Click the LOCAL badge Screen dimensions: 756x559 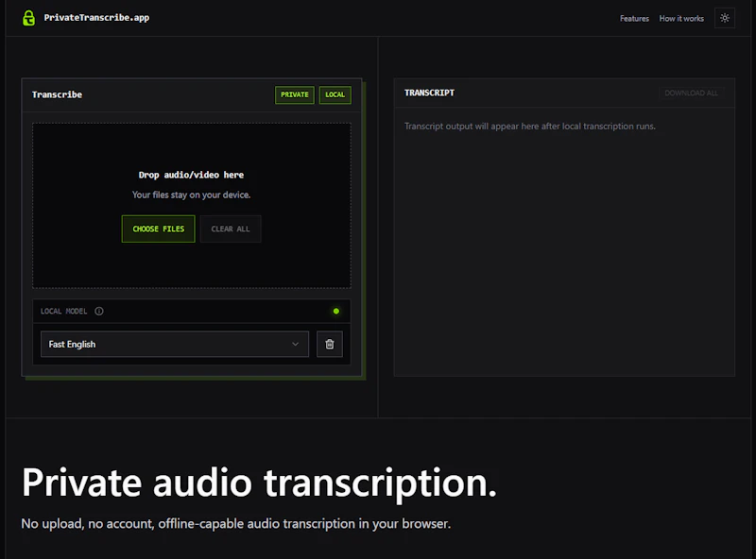point(335,95)
